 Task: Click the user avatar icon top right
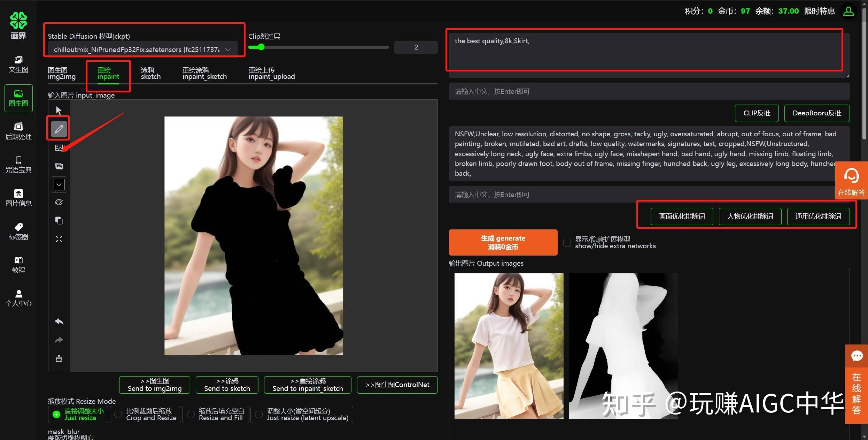[x=848, y=11]
